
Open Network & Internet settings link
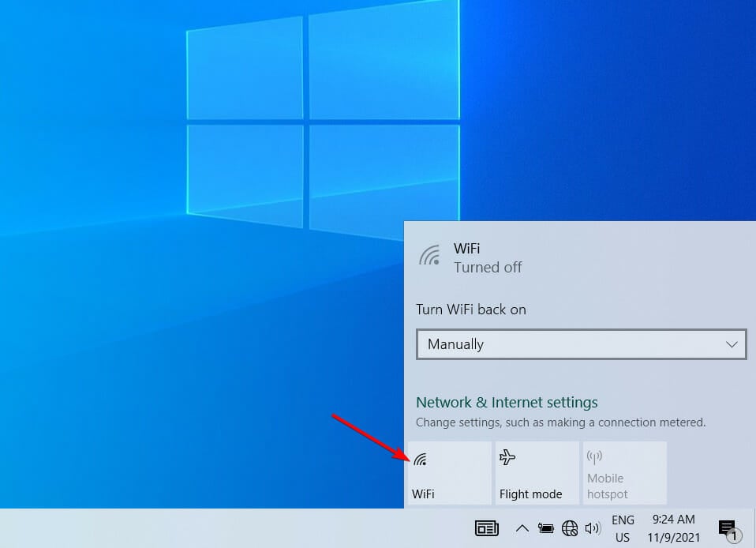coord(507,403)
